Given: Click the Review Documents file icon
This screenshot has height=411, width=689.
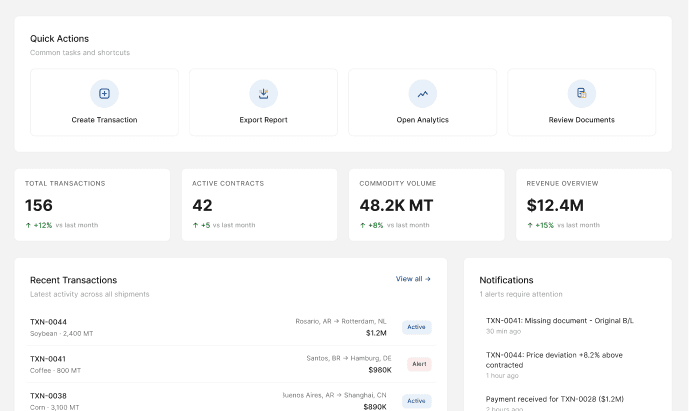Looking at the screenshot, I should 581,93.
